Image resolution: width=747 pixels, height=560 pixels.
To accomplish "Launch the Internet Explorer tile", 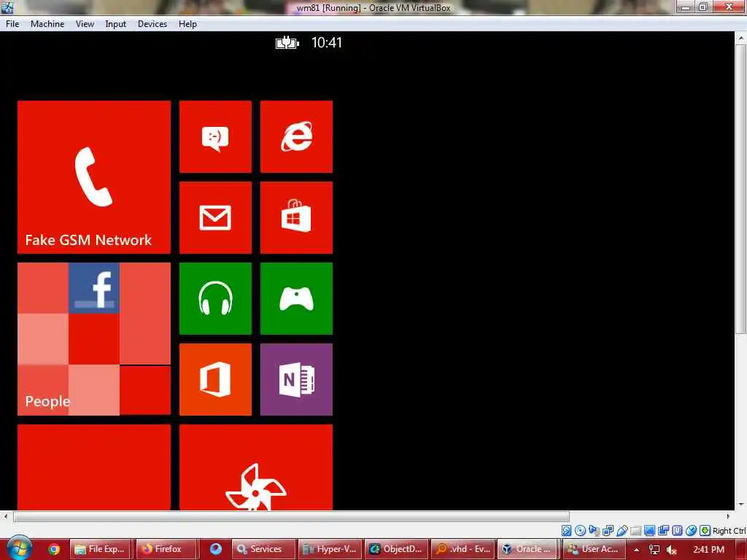I will pos(296,136).
